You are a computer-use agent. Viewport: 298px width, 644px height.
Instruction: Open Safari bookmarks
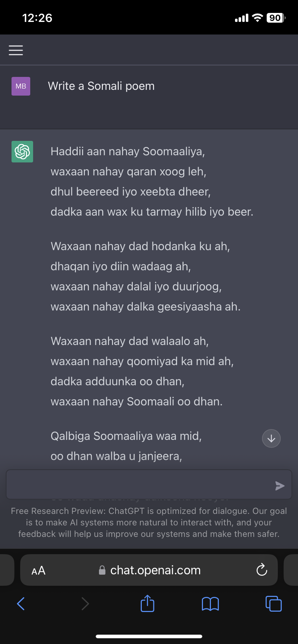(211, 604)
